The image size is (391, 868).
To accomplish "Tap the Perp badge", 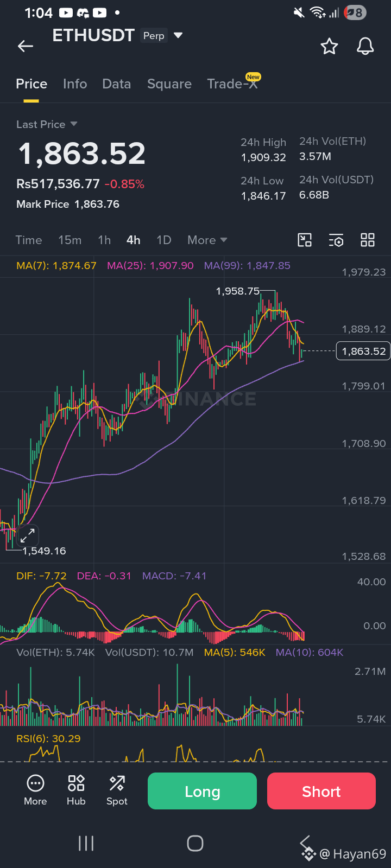I will point(154,36).
